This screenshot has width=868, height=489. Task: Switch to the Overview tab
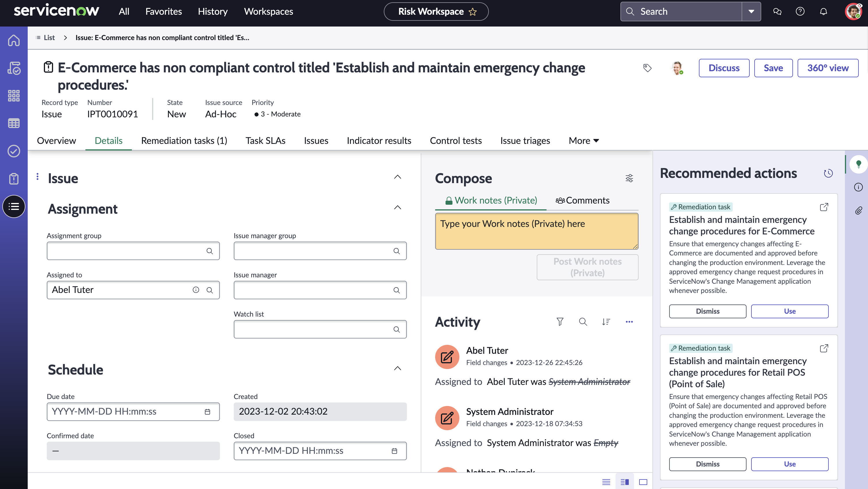coord(56,141)
